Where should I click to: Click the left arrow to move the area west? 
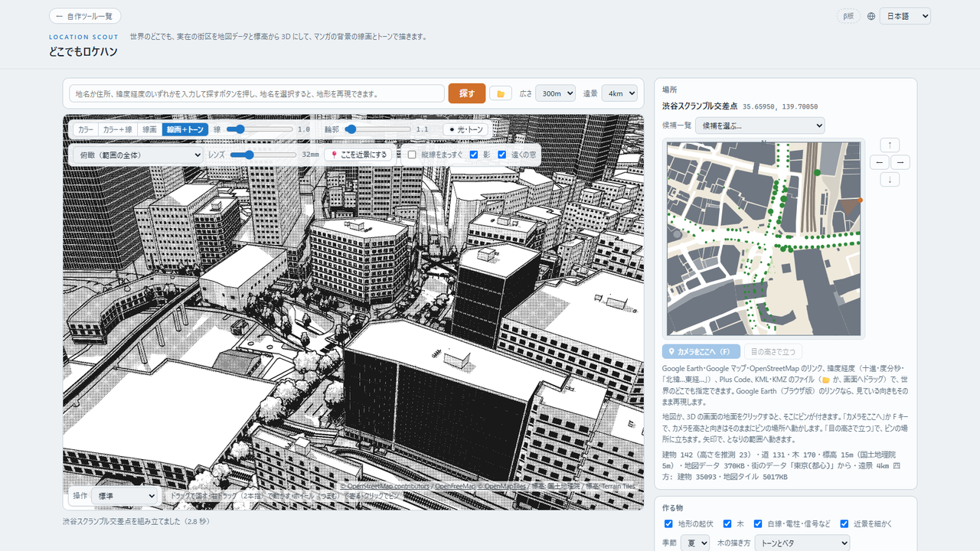[880, 162]
